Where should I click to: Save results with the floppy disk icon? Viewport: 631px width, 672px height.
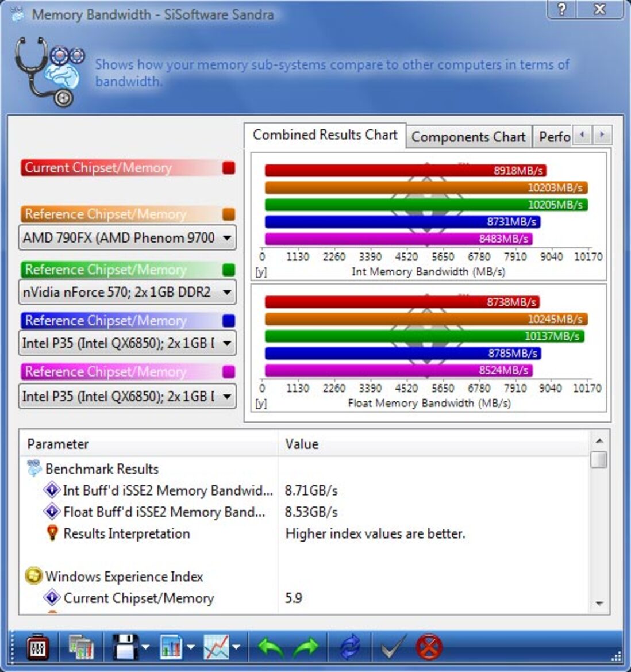[x=125, y=647]
